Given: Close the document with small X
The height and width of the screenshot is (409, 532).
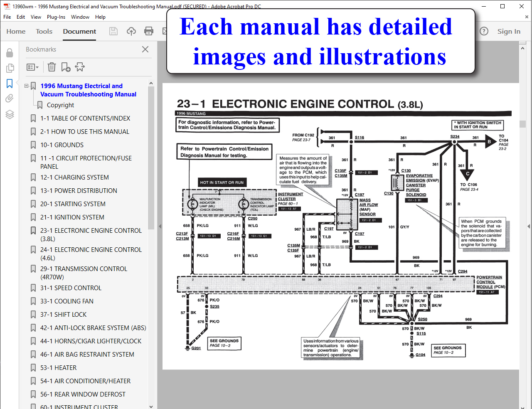Looking at the screenshot, I should coord(527,17).
